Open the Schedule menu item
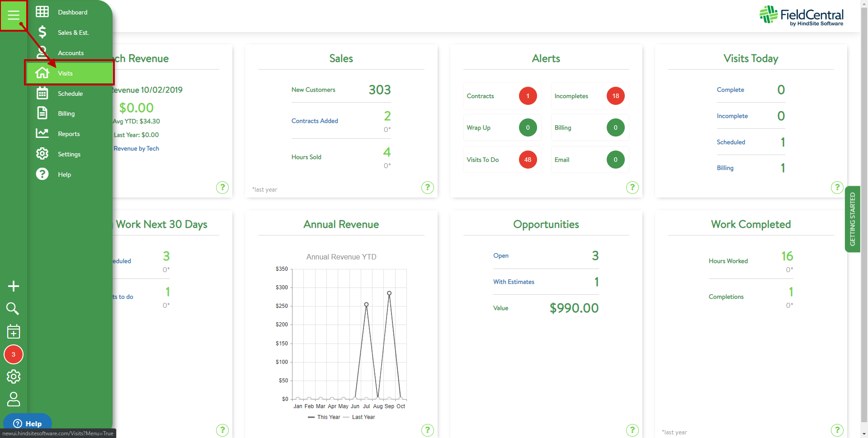 pyautogui.click(x=70, y=94)
